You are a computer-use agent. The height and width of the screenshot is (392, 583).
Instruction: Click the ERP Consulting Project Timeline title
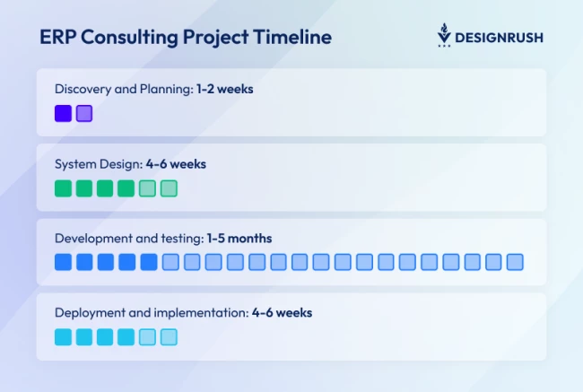click(186, 38)
